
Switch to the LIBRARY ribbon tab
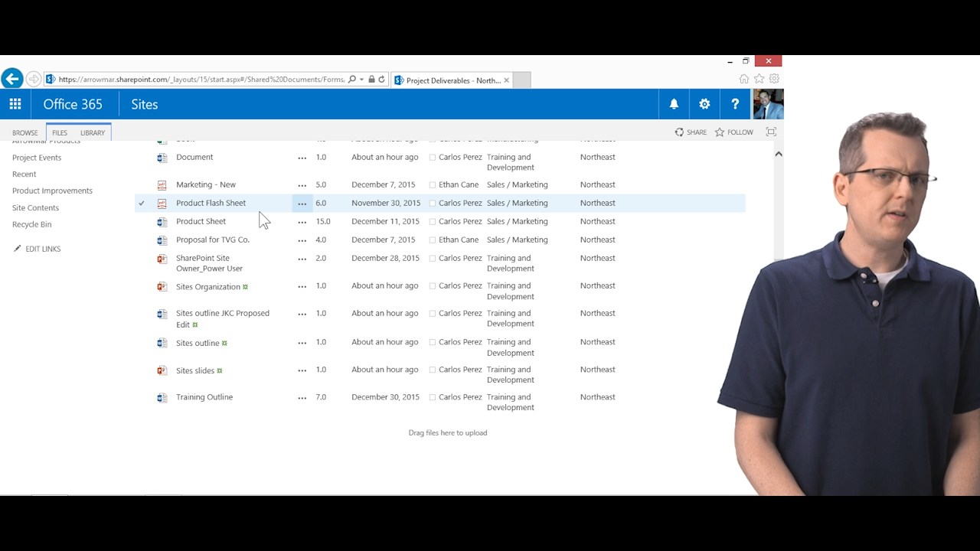pos(93,132)
